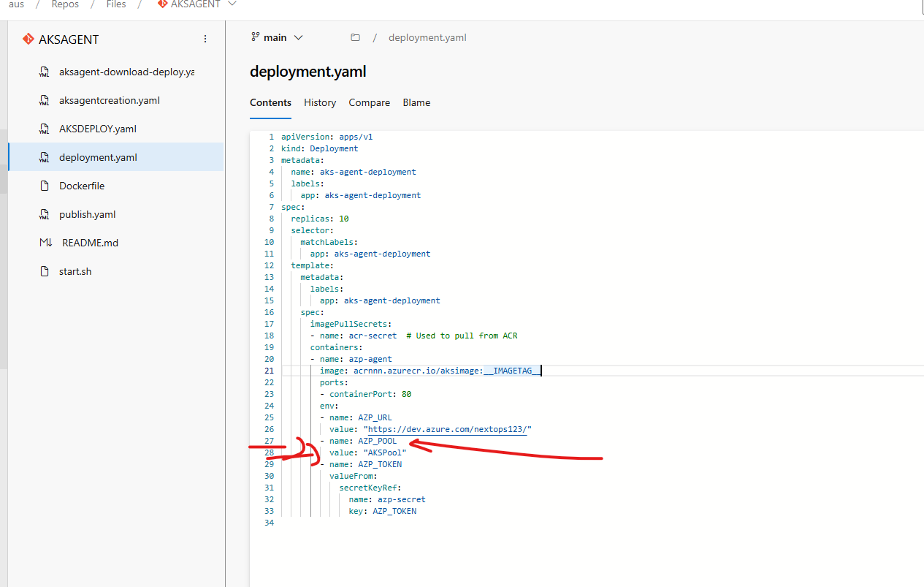Click 'key: AZP_TOKEN' on line 33
This screenshot has width=924, height=587.
point(382,511)
